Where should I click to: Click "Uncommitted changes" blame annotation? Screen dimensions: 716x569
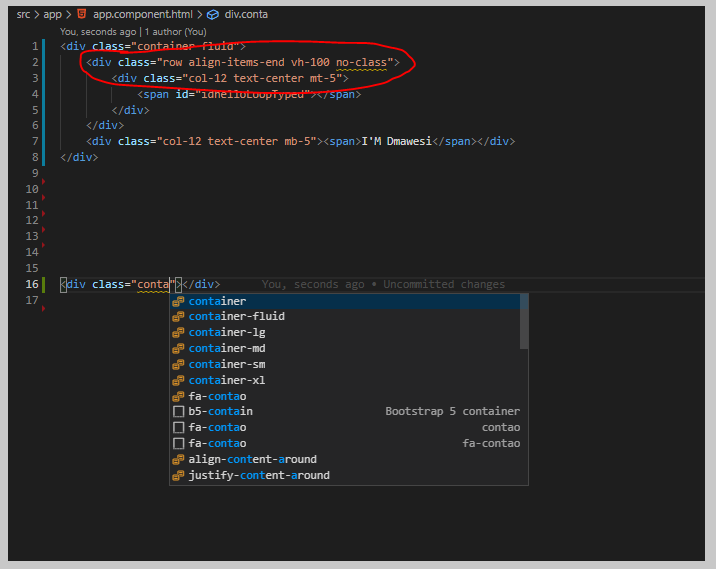[x=444, y=284]
